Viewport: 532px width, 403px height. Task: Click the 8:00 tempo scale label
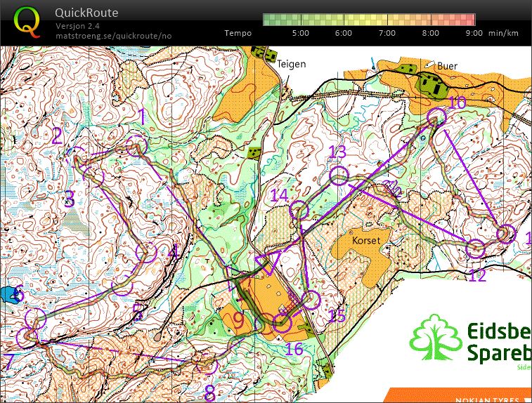point(431,33)
